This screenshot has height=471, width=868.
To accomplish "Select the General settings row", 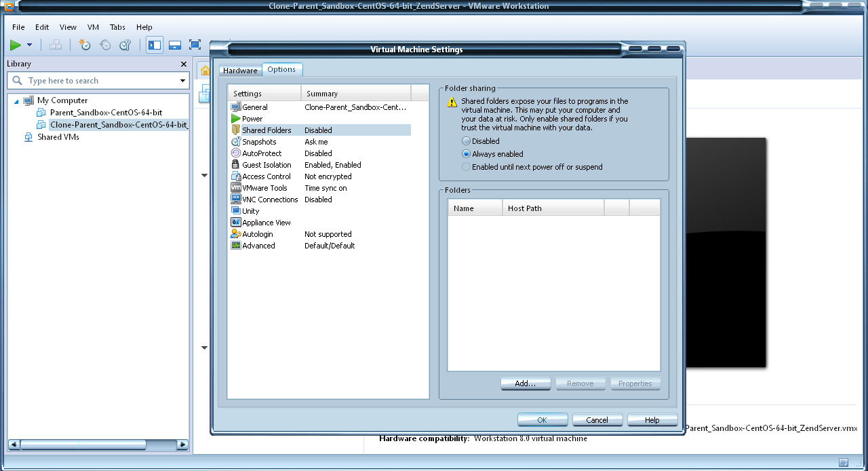I will pyautogui.click(x=319, y=107).
